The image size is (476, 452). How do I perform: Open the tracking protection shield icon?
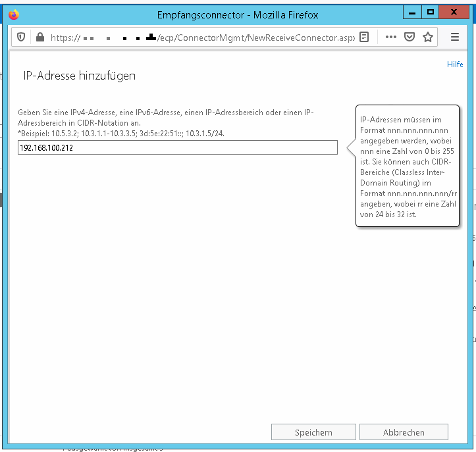point(21,38)
